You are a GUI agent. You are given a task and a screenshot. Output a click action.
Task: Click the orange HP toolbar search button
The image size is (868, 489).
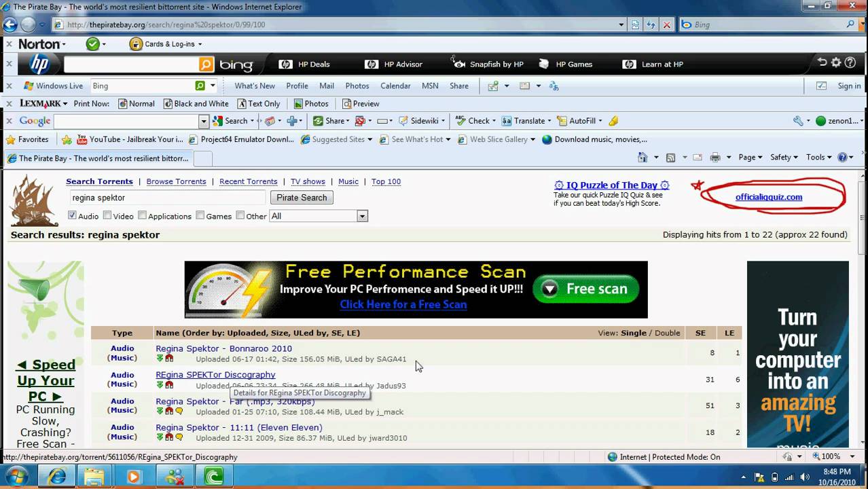(206, 65)
